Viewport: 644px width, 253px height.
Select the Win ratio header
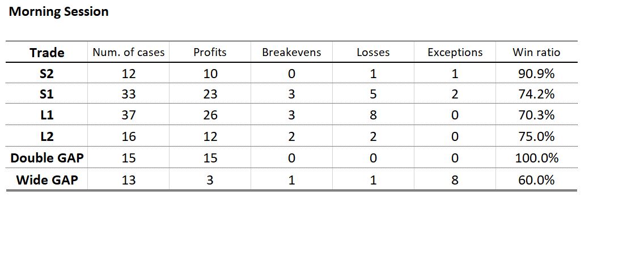pos(536,53)
